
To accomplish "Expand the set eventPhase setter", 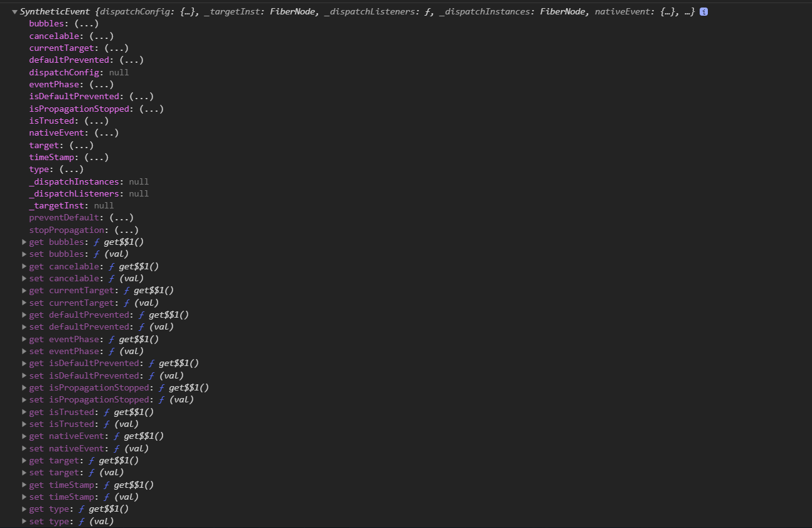I will tap(24, 351).
